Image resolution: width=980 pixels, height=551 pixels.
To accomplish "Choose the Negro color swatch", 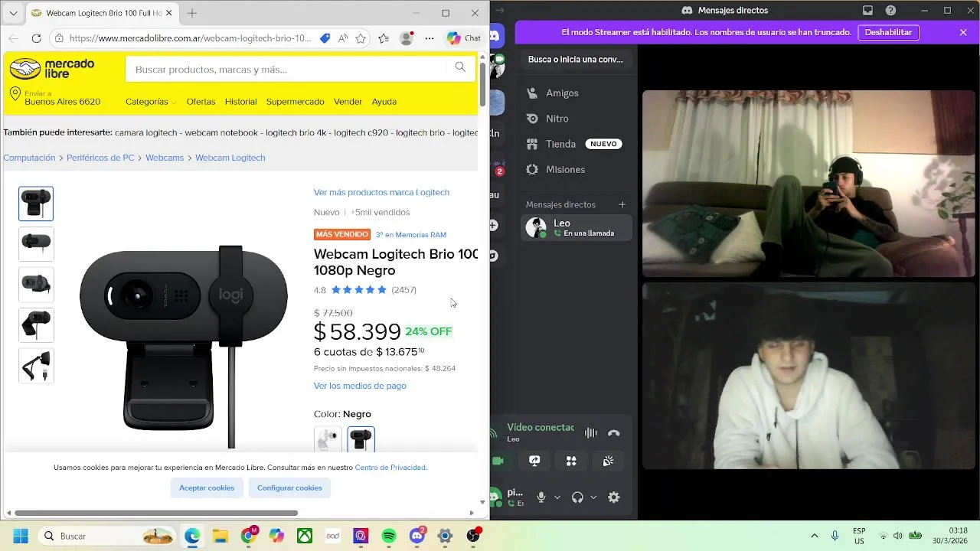I will pos(361,439).
